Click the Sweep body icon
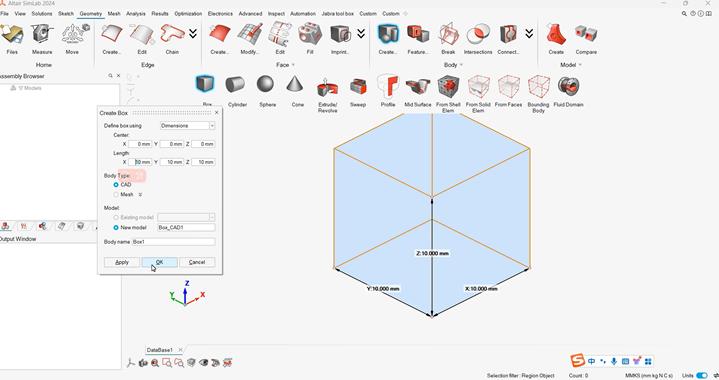 [x=358, y=86]
